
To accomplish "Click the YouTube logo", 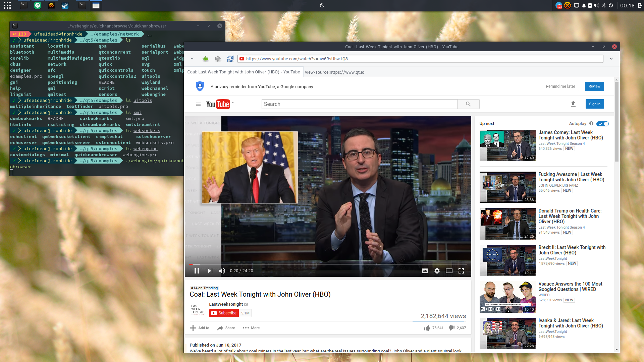I will pos(218,104).
